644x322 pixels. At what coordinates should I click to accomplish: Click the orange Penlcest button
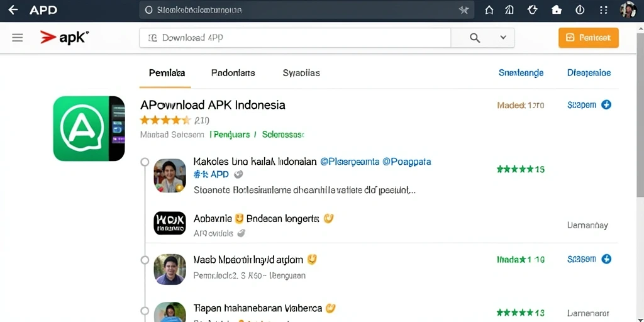[589, 38]
